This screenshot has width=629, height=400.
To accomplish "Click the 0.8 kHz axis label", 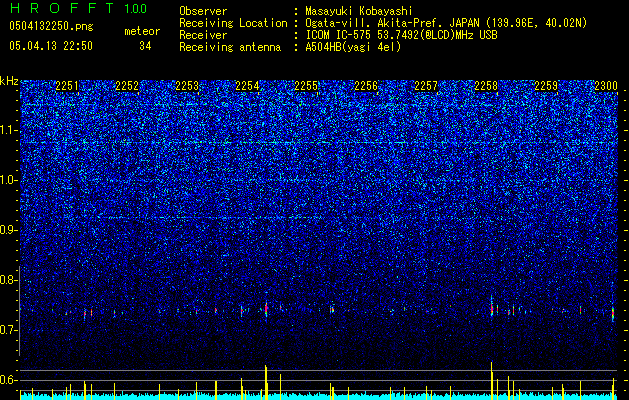I will click(9, 280).
